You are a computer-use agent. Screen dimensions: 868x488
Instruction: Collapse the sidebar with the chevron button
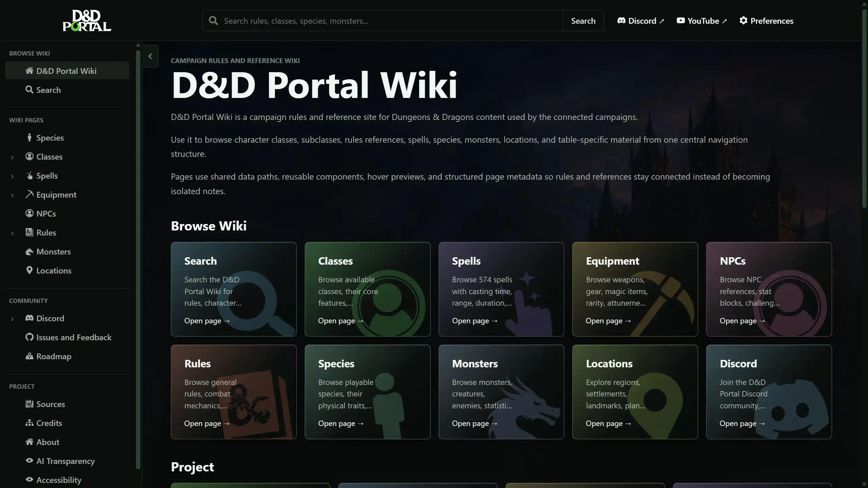150,56
